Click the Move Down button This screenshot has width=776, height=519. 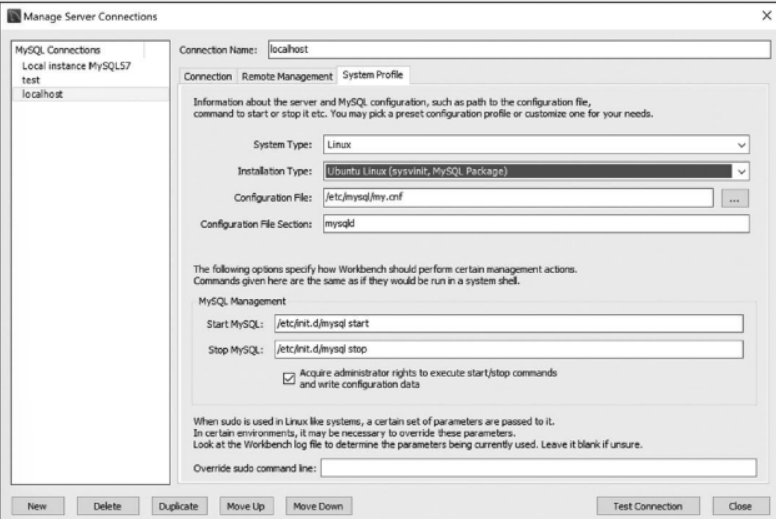pyautogui.click(x=319, y=506)
